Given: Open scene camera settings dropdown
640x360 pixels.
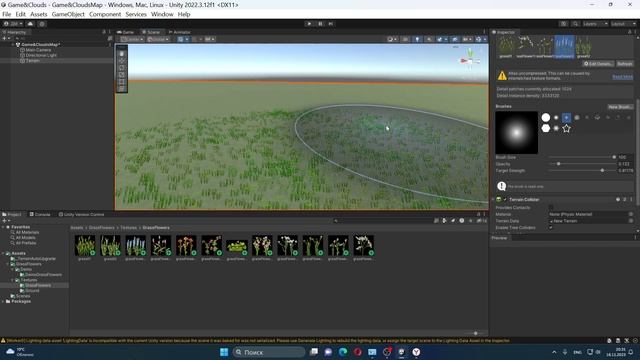Looking at the screenshot, I should coord(467,39).
